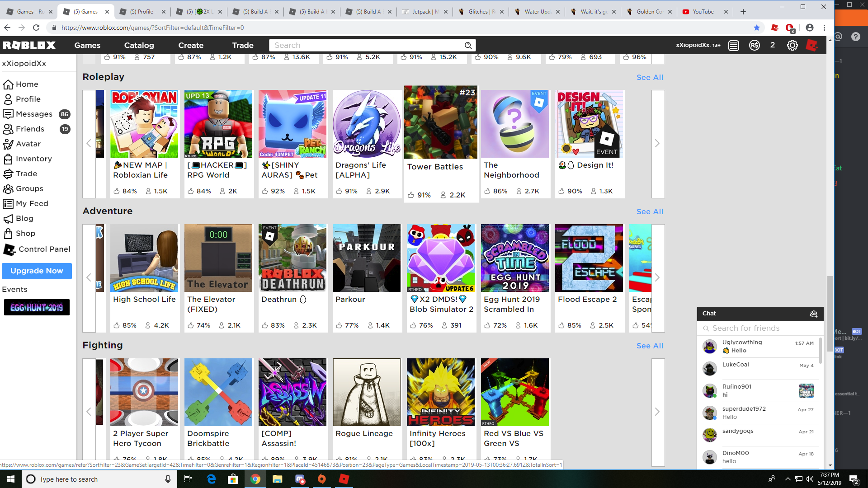This screenshot has height=488, width=868.
Task: Open the notifications feed icon in navbar
Action: (734, 45)
